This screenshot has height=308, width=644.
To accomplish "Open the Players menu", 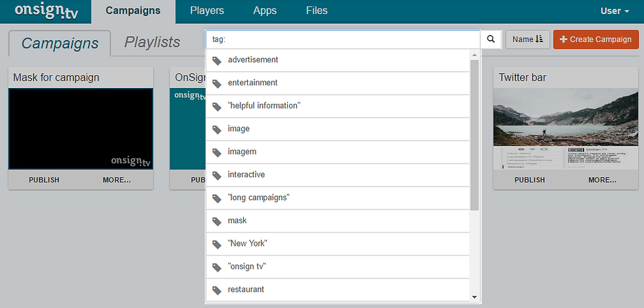I will click(x=207, y=11).
